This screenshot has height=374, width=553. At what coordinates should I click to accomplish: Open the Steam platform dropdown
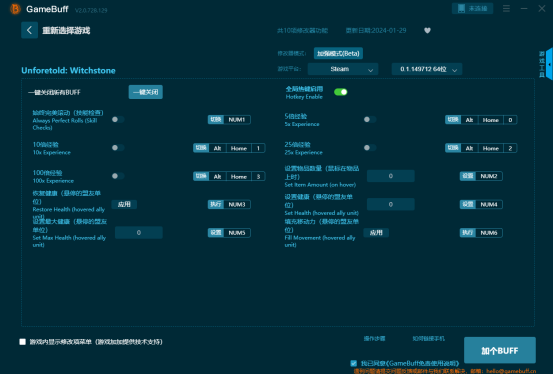[342, 69]
